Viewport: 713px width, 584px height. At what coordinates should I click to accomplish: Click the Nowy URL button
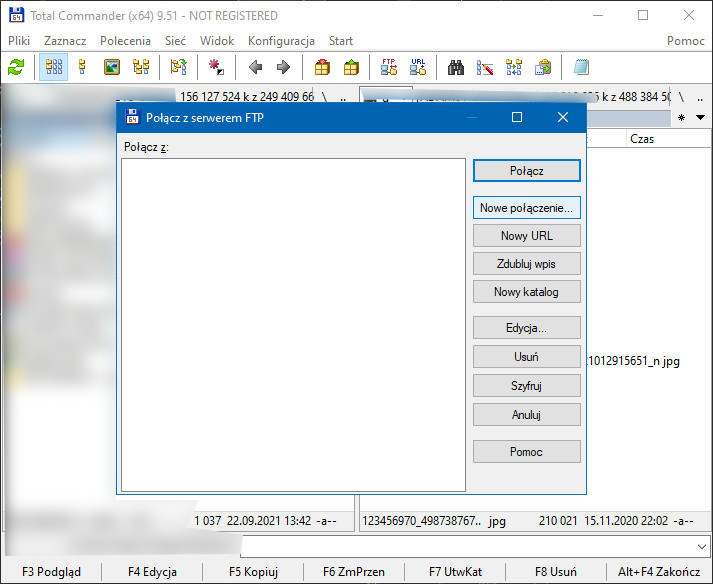tap(526, 236)
